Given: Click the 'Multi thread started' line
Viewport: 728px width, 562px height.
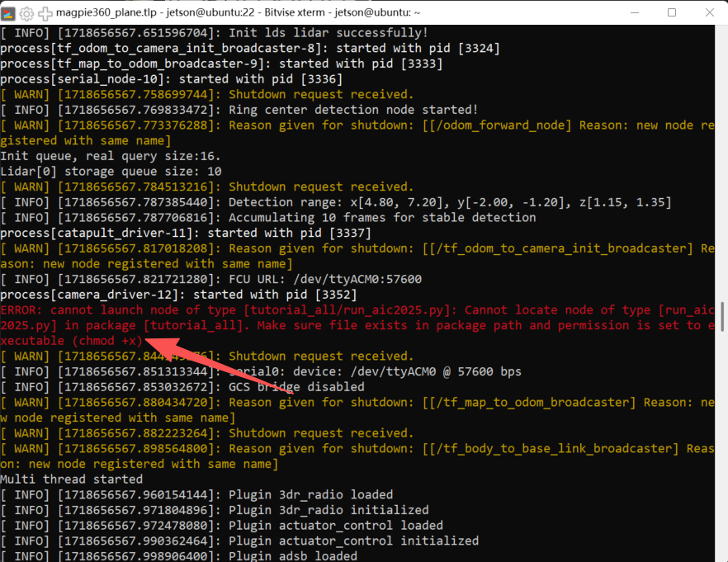Looking at the screenshot, I should (72, 479).
